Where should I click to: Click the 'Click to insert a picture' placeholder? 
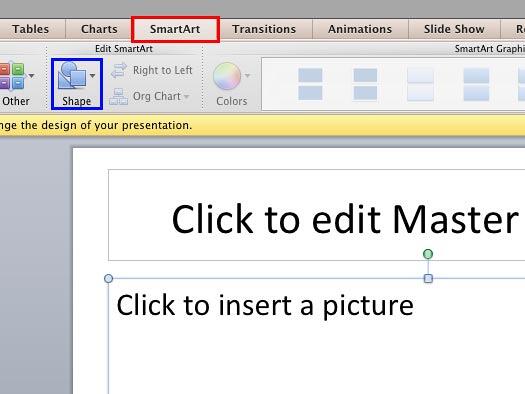coord(265,305)
